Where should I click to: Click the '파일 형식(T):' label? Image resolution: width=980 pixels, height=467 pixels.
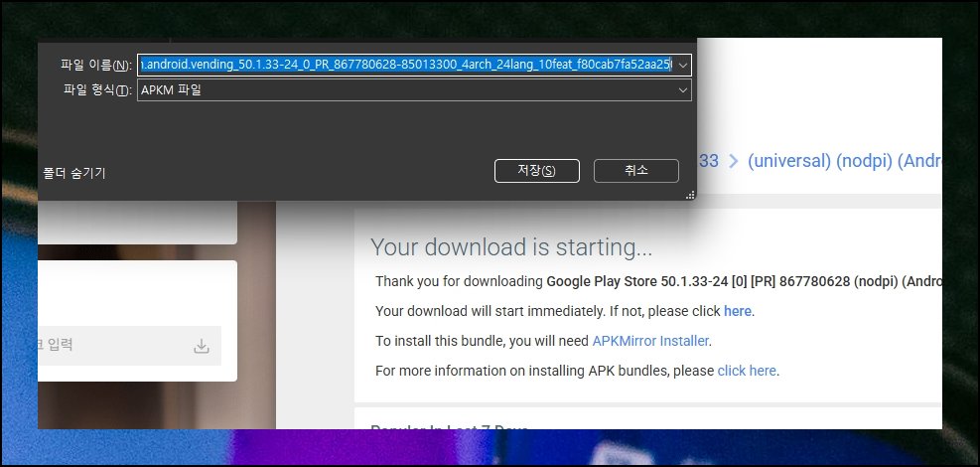[x=97, y=90]
